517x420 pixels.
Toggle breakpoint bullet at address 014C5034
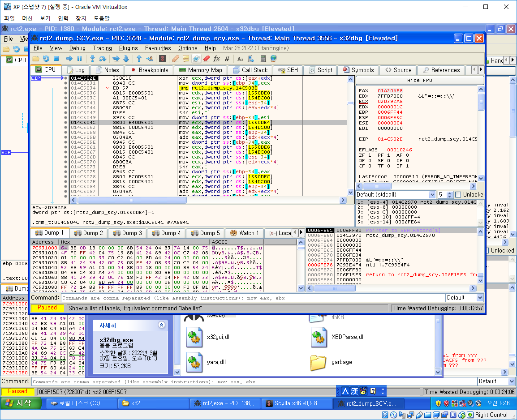coord(66,88)
